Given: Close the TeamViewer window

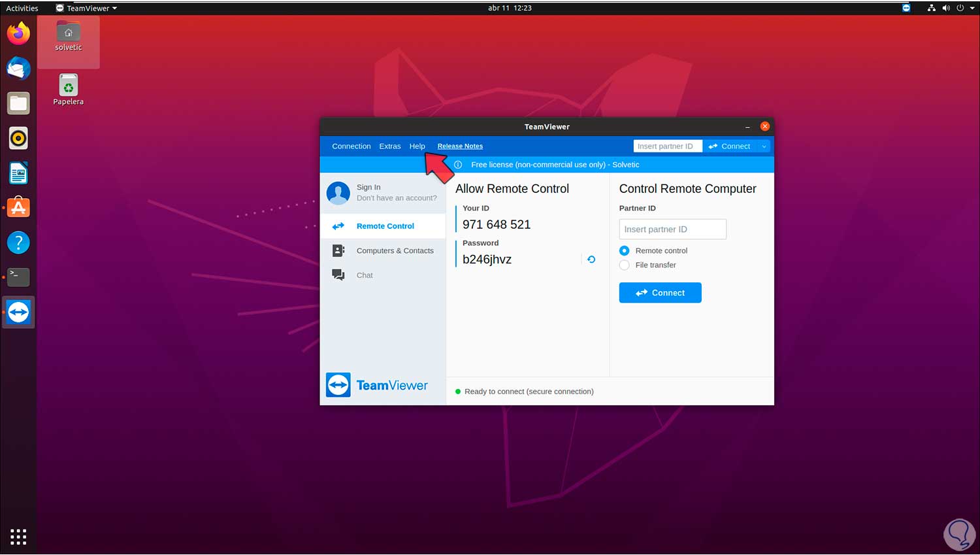Looking at the screenshot, I should 765,126.
